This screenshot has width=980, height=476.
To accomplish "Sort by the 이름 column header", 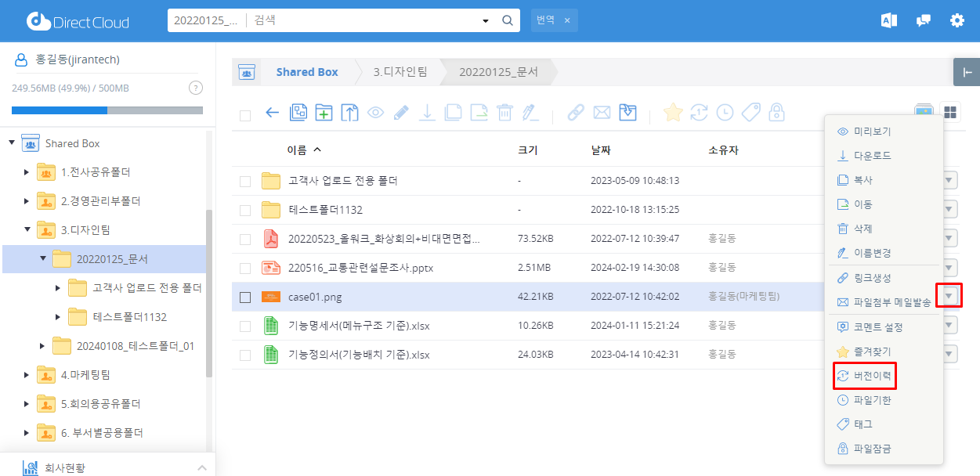I will [298, 150].
